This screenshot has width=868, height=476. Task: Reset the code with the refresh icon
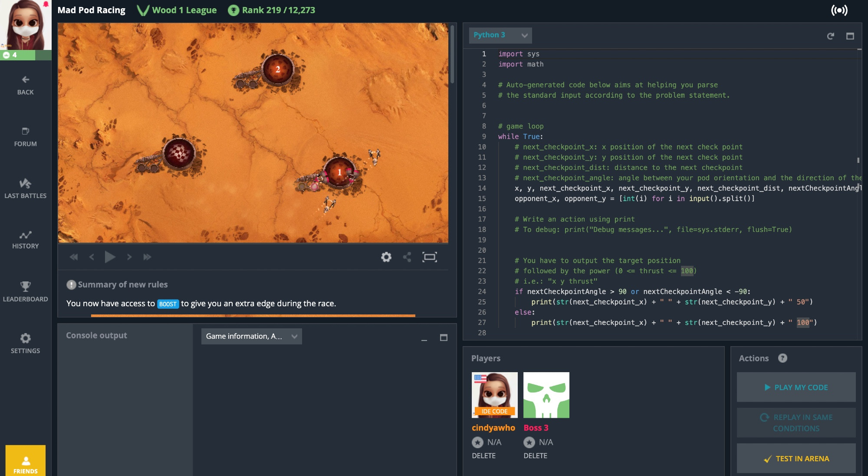click(x=830, y=36)
